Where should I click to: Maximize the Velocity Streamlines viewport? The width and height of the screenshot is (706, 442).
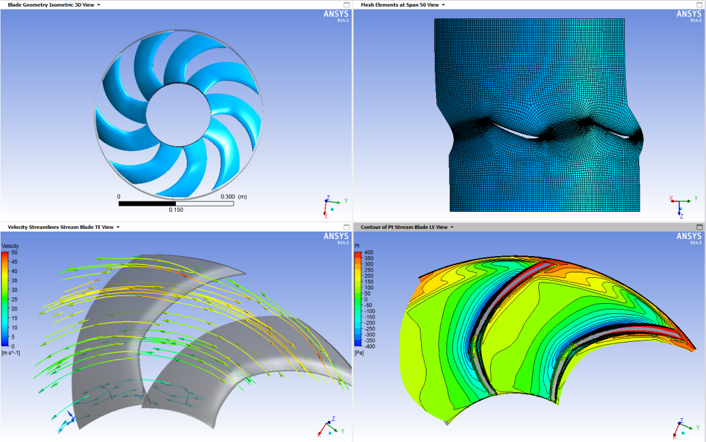coord(346,227)
